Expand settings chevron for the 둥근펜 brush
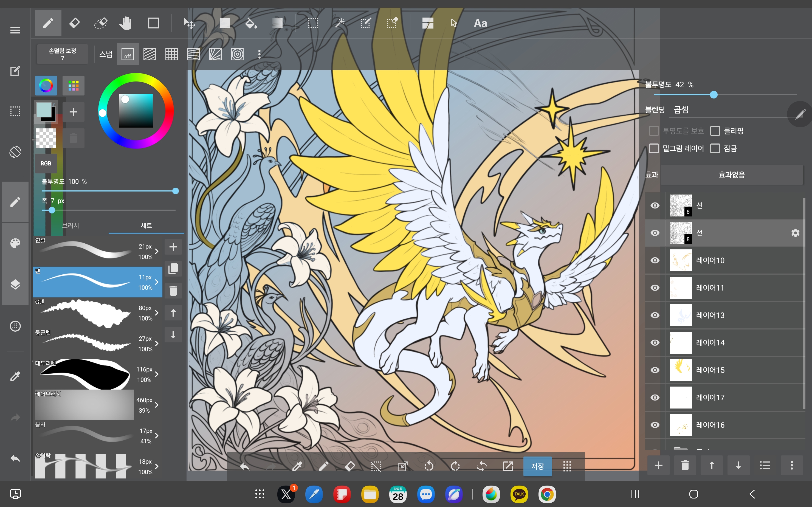 point(157,344)
